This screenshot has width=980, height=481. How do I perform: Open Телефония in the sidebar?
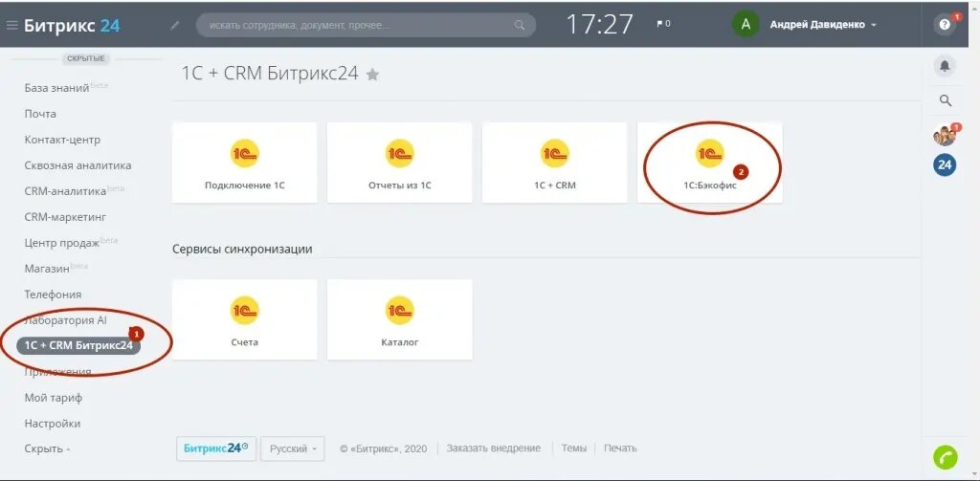(53, 295)
